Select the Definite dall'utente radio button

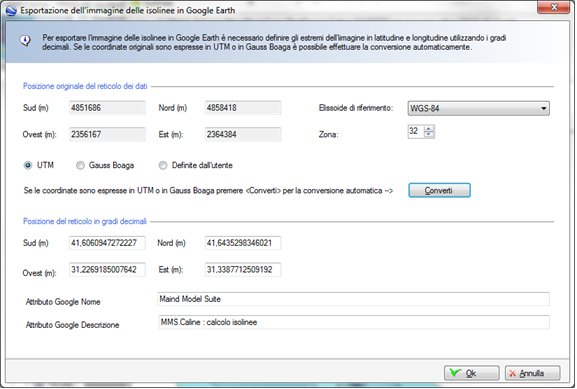[x=163, y=166]
